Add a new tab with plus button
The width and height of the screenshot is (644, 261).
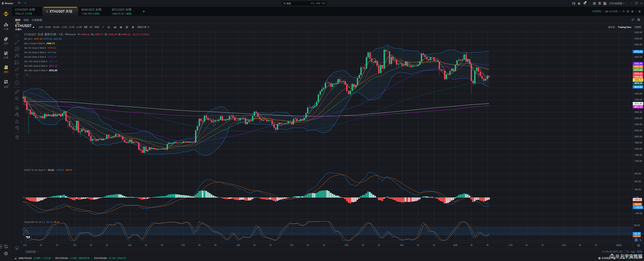point(144,11)
